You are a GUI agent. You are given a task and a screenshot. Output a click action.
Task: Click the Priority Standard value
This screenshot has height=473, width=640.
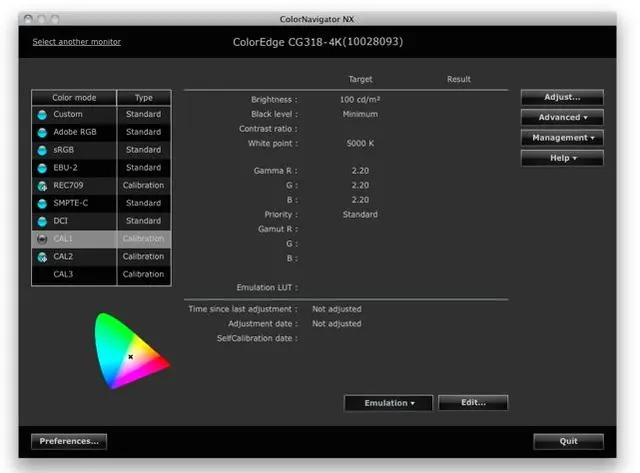[360, 214]
